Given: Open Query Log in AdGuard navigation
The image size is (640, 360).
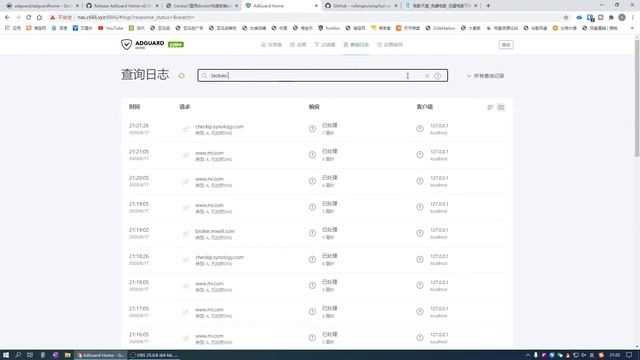Looking at the screenshot, I should (356, 44).
